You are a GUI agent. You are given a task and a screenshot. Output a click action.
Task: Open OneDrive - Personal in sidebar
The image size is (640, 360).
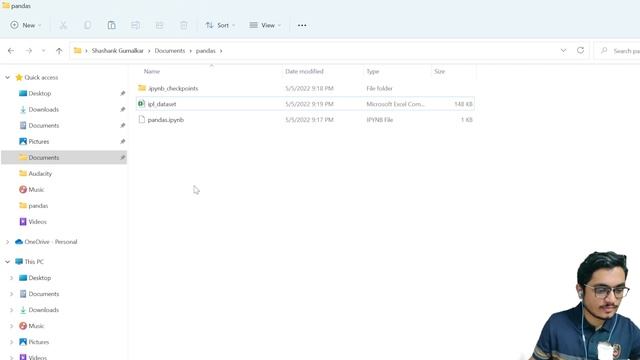tap(51, 242)
